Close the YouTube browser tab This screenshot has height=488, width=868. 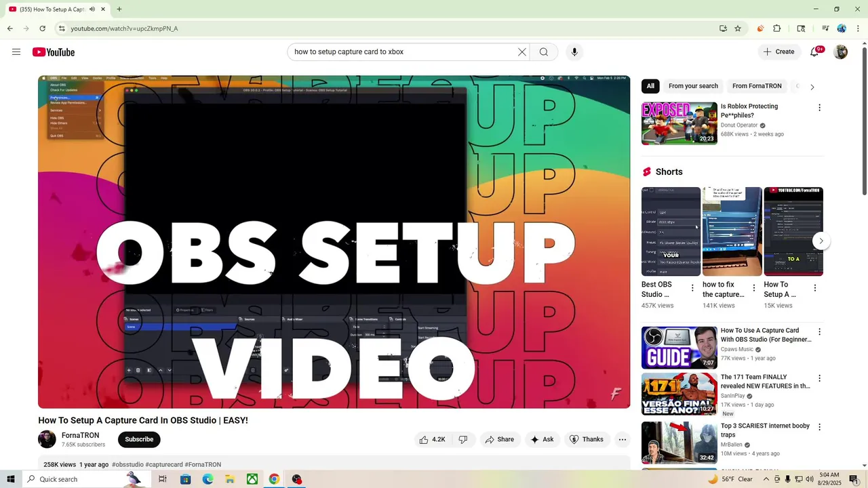point(103,9)
